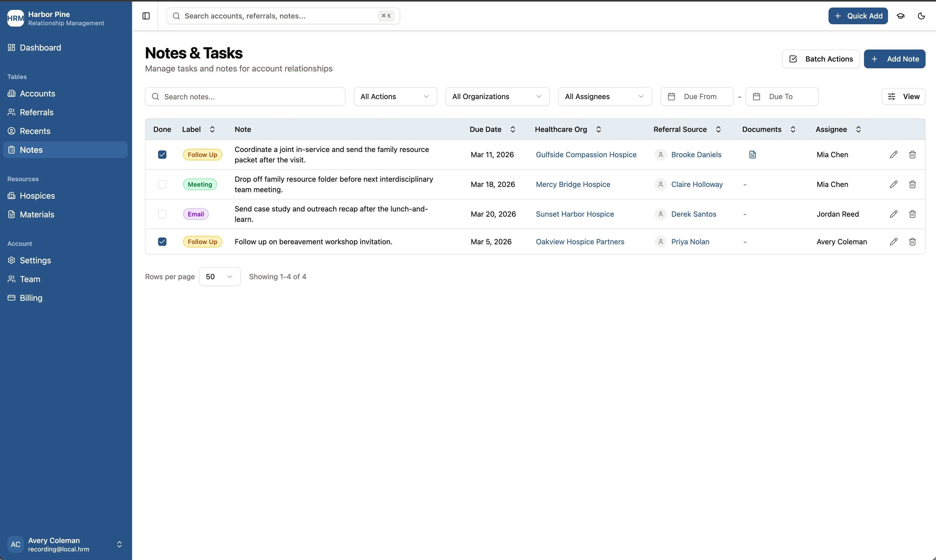Mark the Email task as done
The width and height of the screenshot is (936, 560).
click(x=162, y=214)
